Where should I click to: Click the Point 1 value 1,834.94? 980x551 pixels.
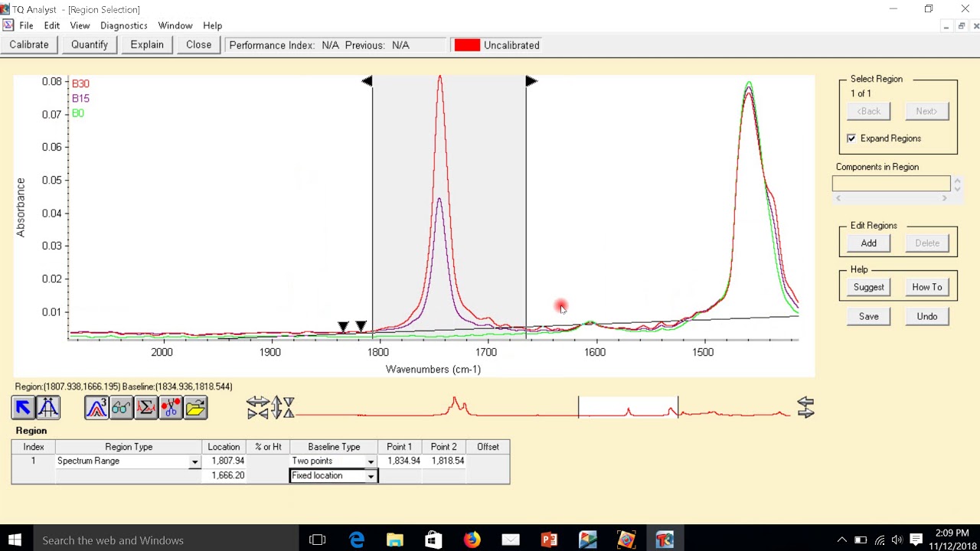[399, 461]
